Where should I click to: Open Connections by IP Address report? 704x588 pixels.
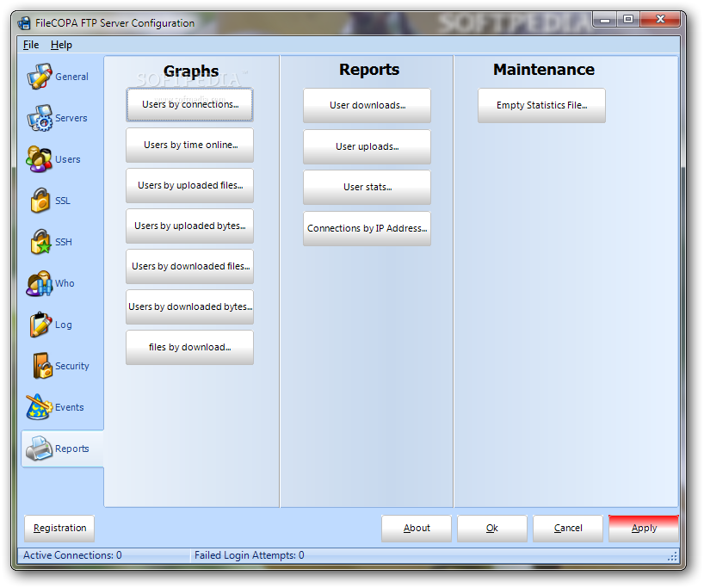click(x=367, y=229)
